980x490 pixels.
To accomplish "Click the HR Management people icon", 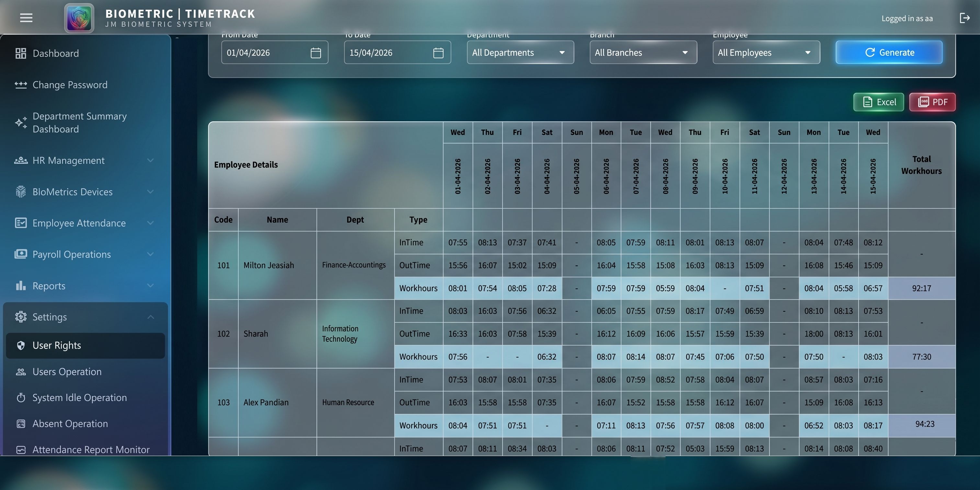I will point(20,161).
